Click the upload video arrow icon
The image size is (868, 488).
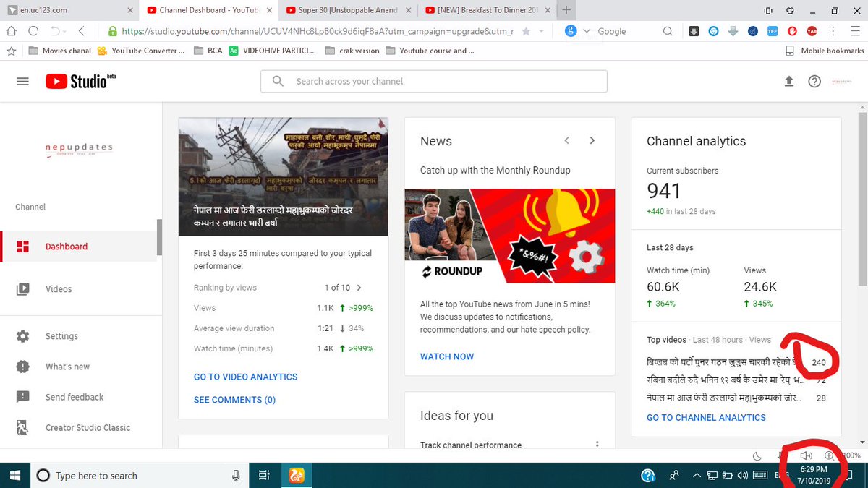click(x=789, y=82)
